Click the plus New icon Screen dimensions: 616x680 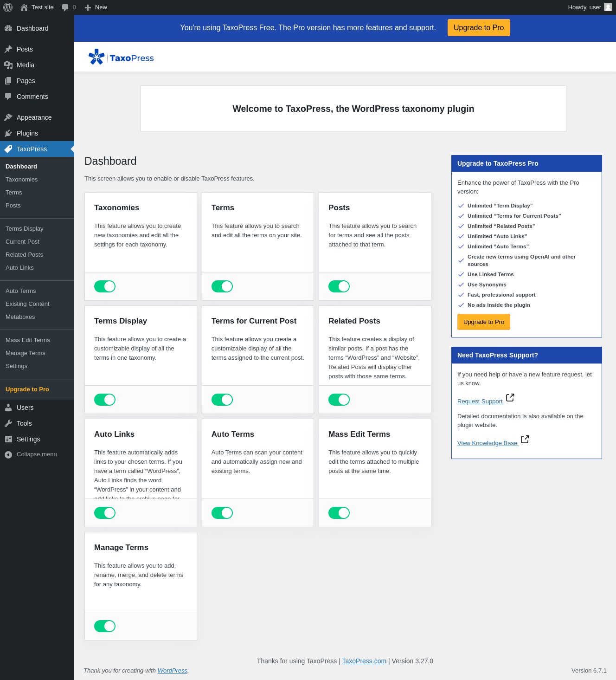coord(88,7)
